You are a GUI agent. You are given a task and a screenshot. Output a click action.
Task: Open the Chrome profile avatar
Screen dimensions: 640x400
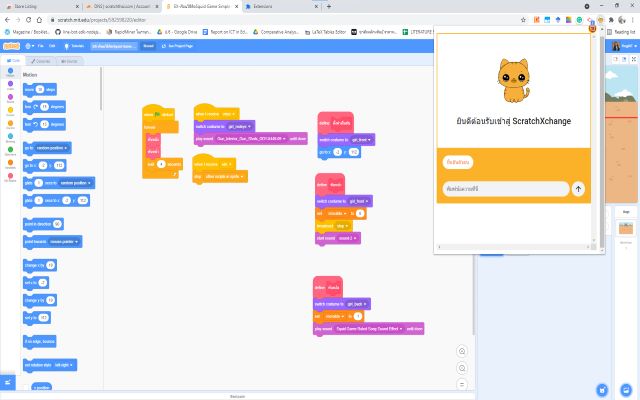tap(622, 20)
